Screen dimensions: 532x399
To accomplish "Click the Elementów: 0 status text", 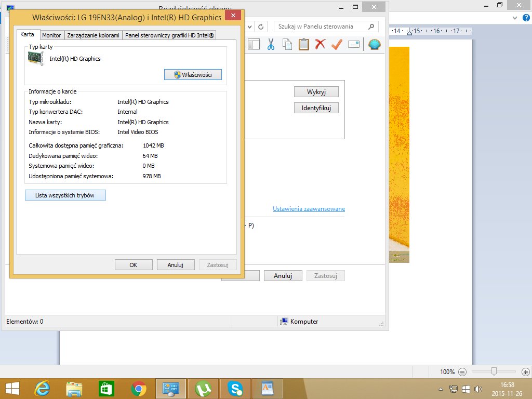I will tap(25, 321).
